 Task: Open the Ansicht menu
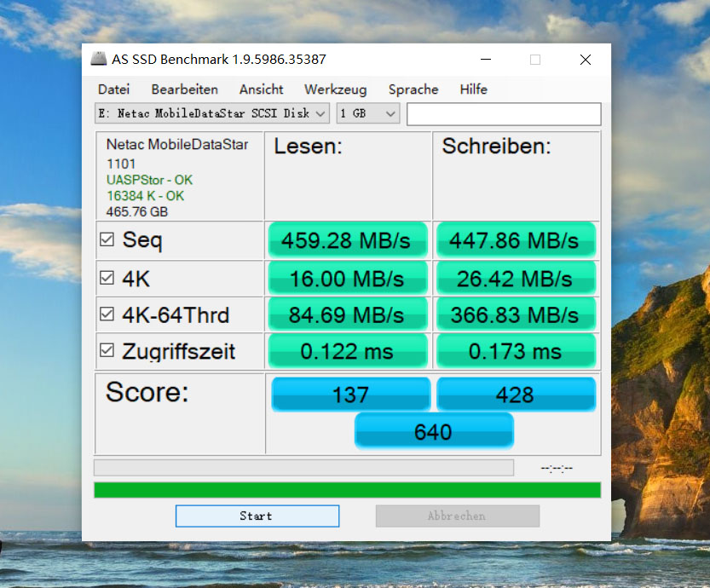[x=262, y=89]
